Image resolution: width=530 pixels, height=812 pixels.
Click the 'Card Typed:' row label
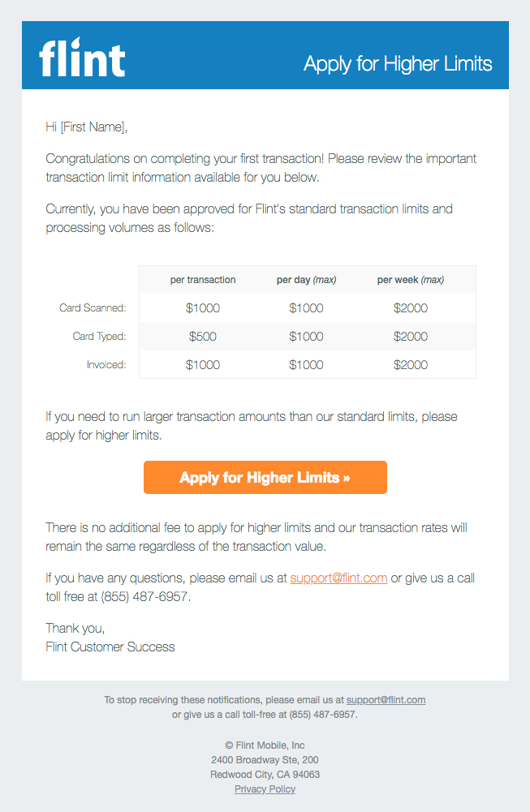point(99,337)
